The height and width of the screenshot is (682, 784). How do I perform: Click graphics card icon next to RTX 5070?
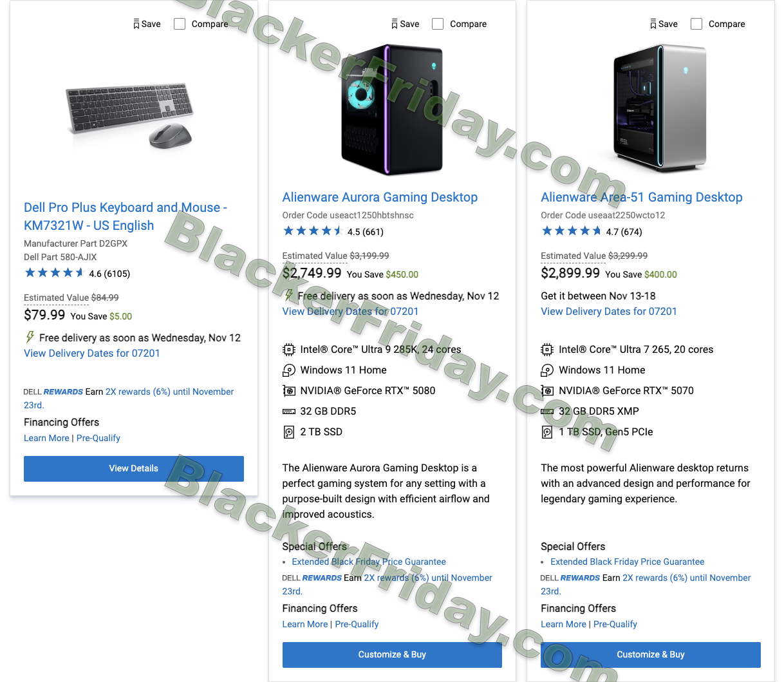click(547, 391)
